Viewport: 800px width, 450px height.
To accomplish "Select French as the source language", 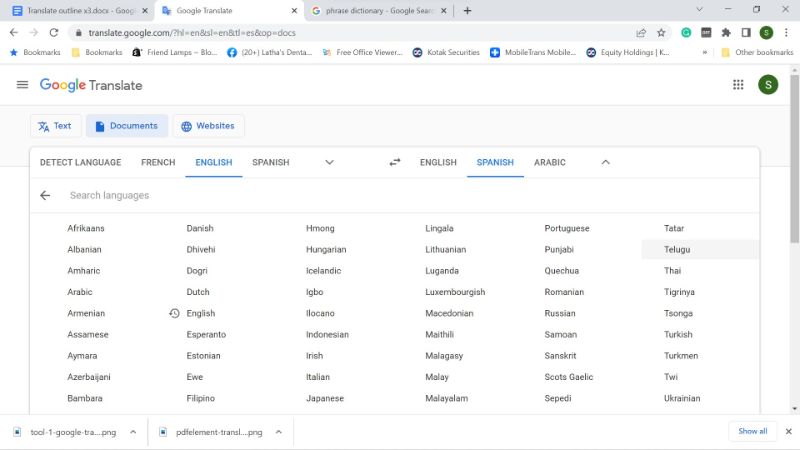I will pyautogui.click(x=158, y=162).
